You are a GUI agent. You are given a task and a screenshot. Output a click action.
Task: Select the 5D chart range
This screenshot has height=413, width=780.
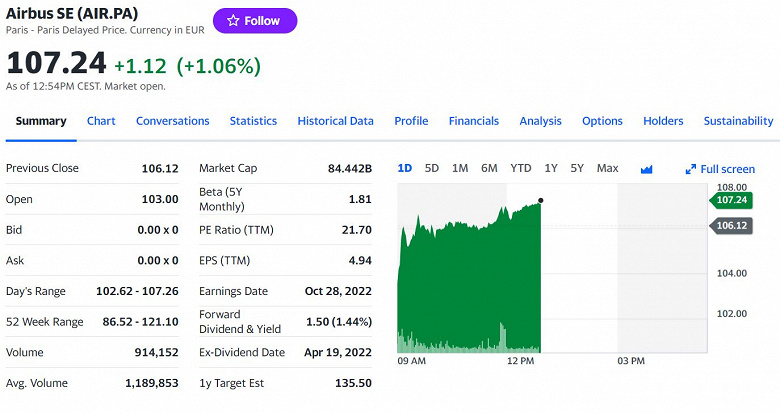coord(431,168)
